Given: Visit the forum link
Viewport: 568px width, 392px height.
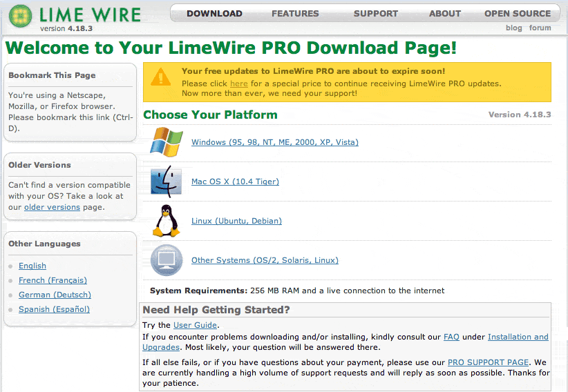Looking at the screenshot, I should (540, 28).
